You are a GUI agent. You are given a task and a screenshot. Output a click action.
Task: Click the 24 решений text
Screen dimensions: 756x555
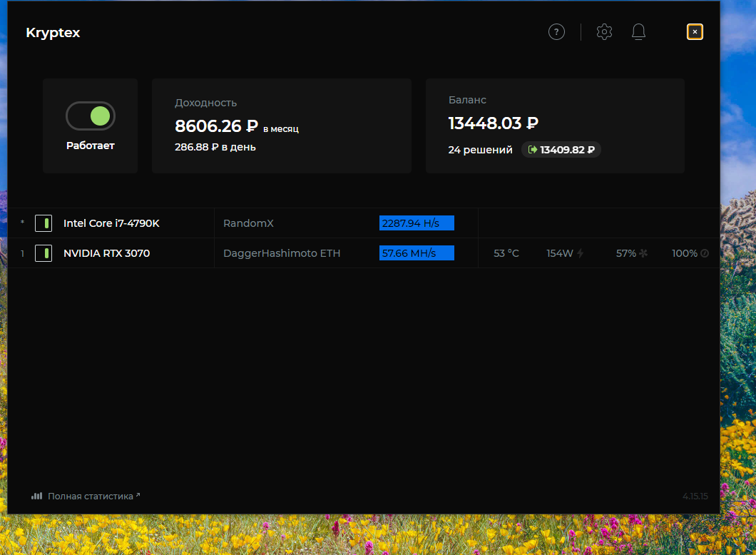tap(480, 150)
